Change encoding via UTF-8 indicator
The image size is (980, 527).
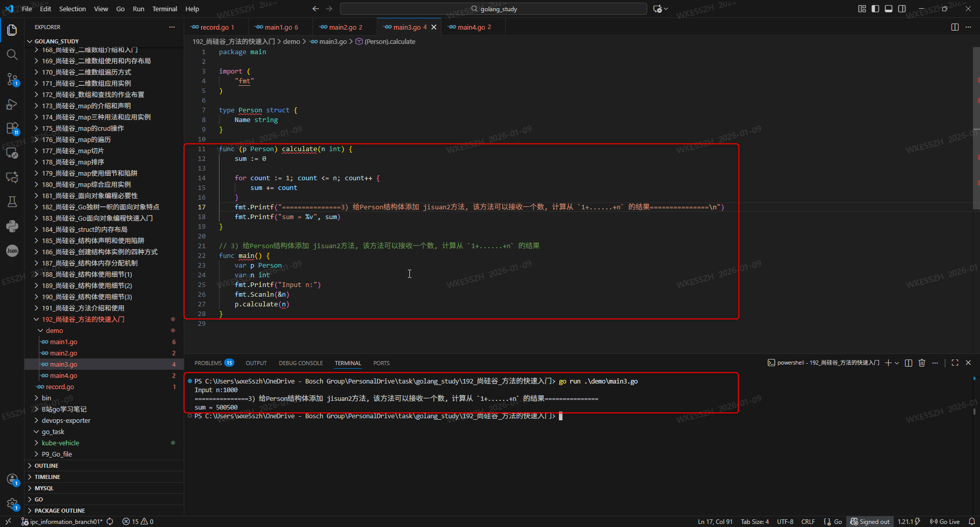(785, 522)
